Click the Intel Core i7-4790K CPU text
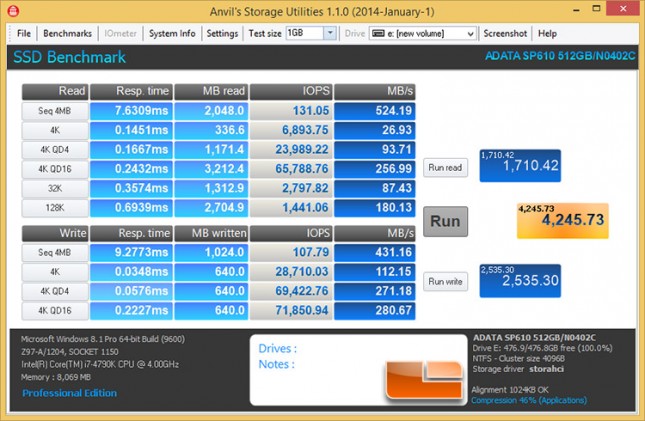645x421 pixels. click(x=100, y=364)
